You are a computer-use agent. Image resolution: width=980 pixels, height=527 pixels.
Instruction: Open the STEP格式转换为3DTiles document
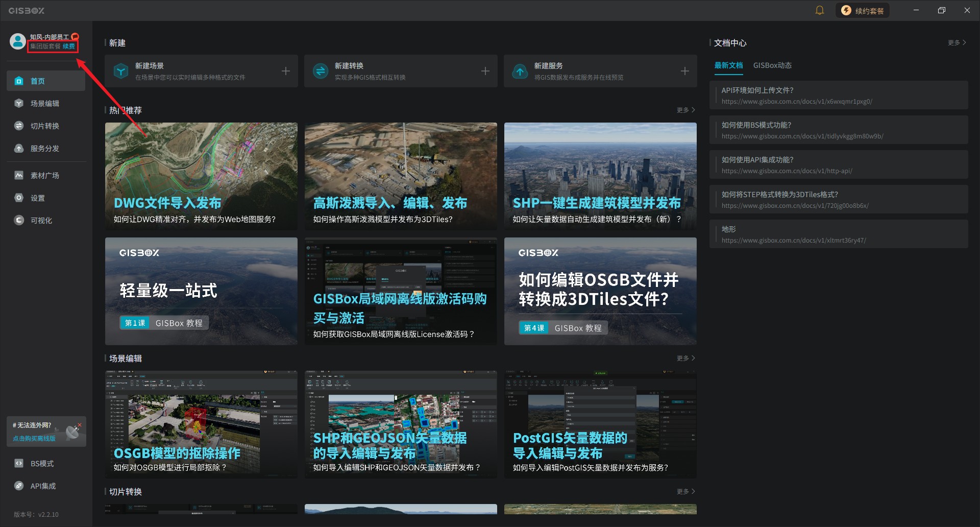[x=839, y=199]
